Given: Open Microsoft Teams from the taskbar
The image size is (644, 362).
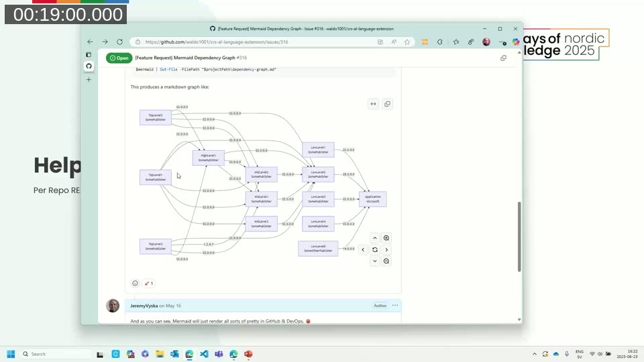Looking at the screenshot, I should [219, 354].
